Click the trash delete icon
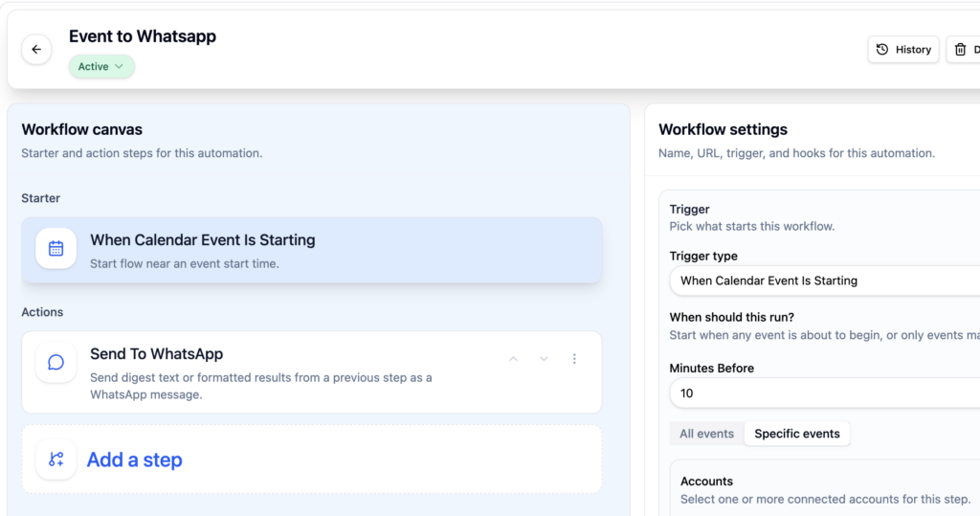This screenshot has height=516, width=980. (961, 50)
